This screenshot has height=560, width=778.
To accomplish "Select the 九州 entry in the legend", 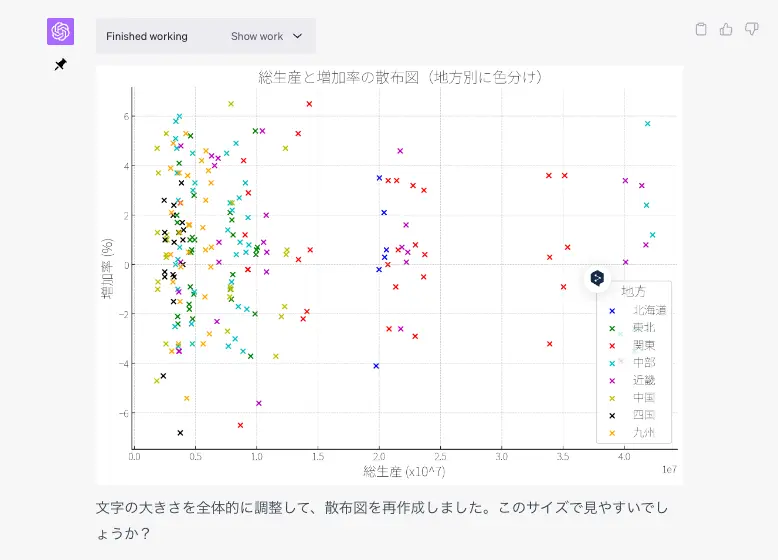I will 643,433.
